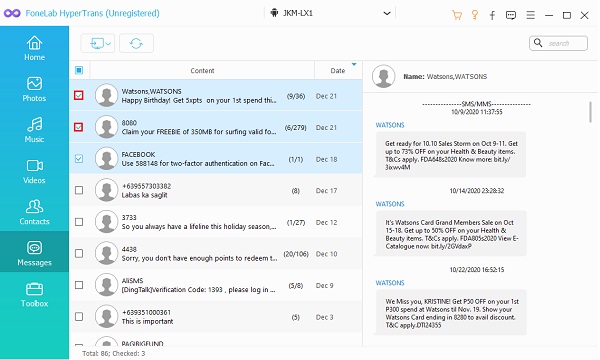Click the 'Get ready for 10.10 Sales Storm' bubble
This screenshot has height=360, width=600.
(x=451, y=155)
